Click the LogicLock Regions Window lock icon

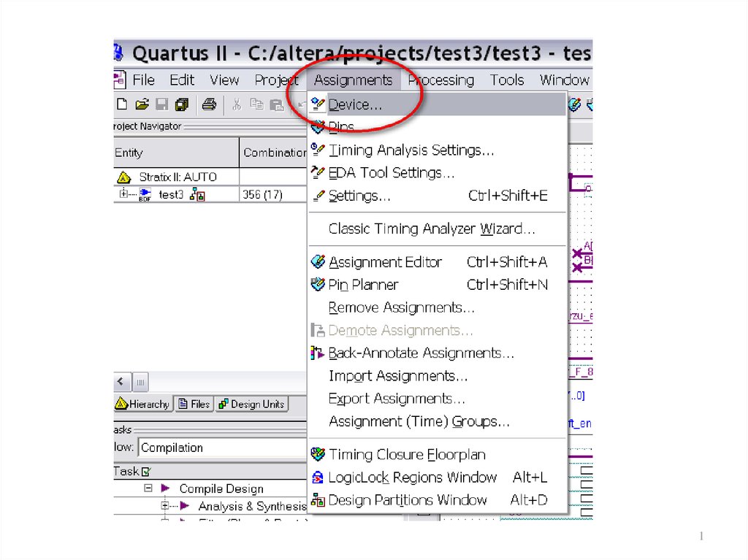tap(318, 477)
